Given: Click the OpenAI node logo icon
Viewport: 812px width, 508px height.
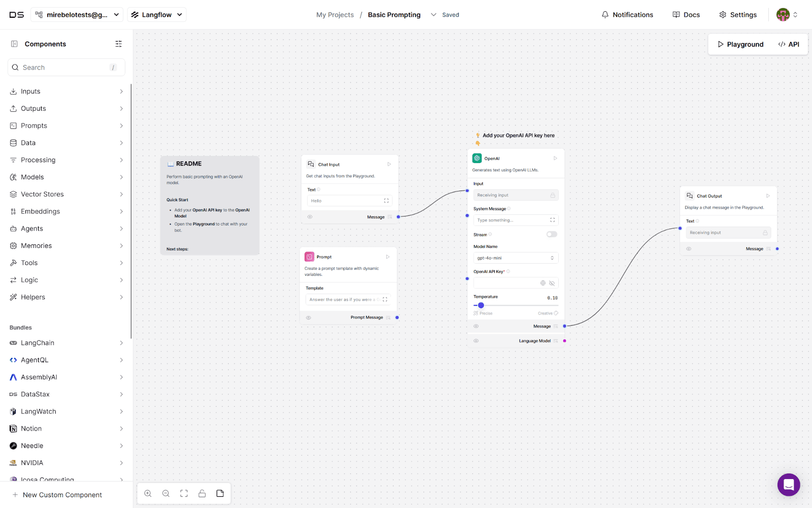Looking at the screenshot, I should point(477,158).
